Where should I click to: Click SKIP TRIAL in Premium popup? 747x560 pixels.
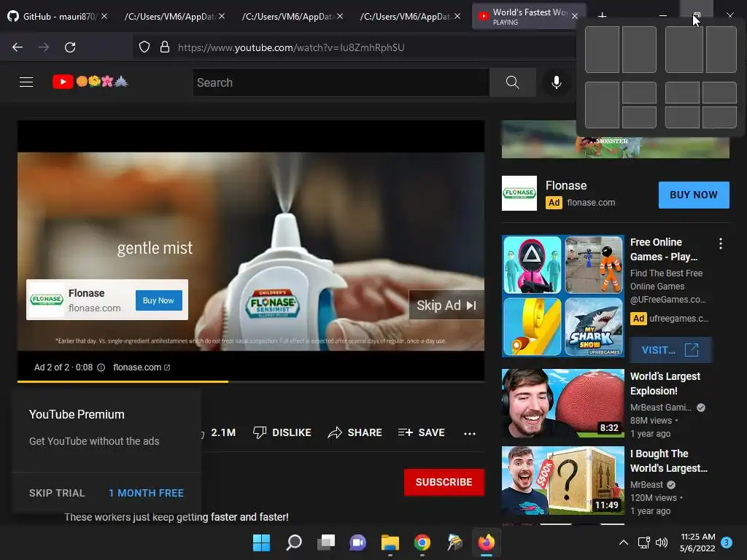point(57,493)
